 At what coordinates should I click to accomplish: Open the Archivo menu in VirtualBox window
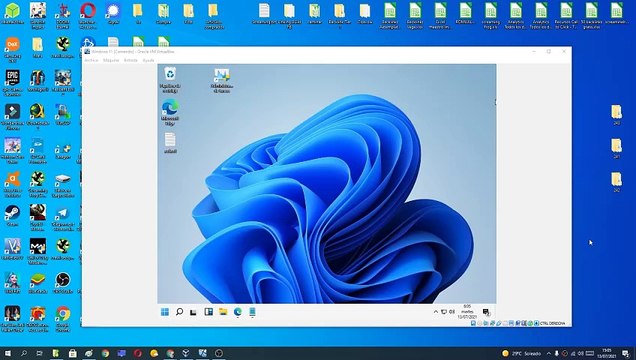click(91, 60)
